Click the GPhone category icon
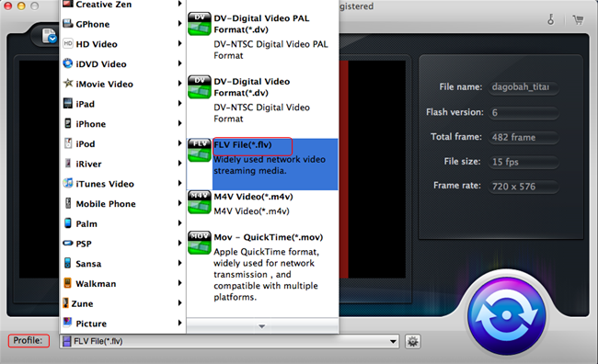The image size is (598, 364). pyautogui.click(x=68, y=24)
